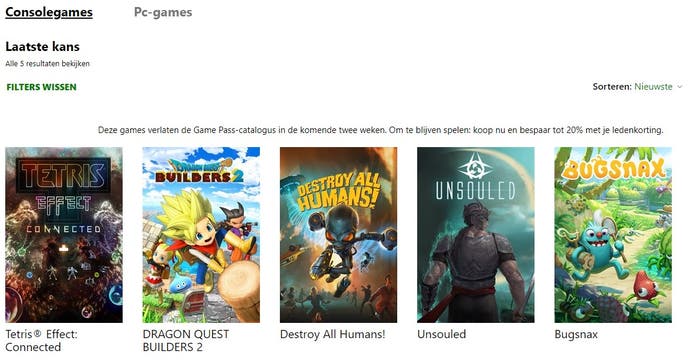Open the Alle 5 resultaten bekijken link

(48, 63)
